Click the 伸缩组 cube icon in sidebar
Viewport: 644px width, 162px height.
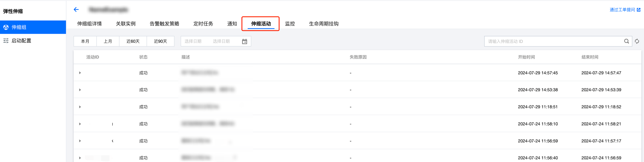(x=6, y=27)
